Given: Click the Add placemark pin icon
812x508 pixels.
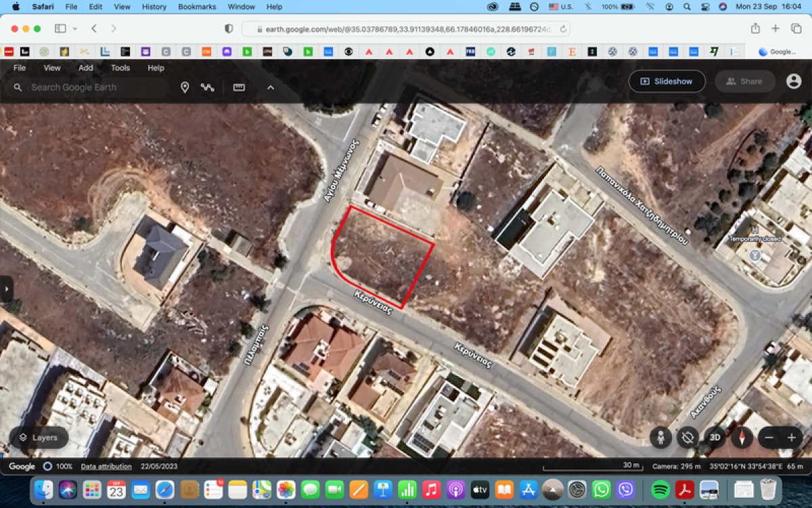Looking at the screenshot, I should [x=184, y=87].
